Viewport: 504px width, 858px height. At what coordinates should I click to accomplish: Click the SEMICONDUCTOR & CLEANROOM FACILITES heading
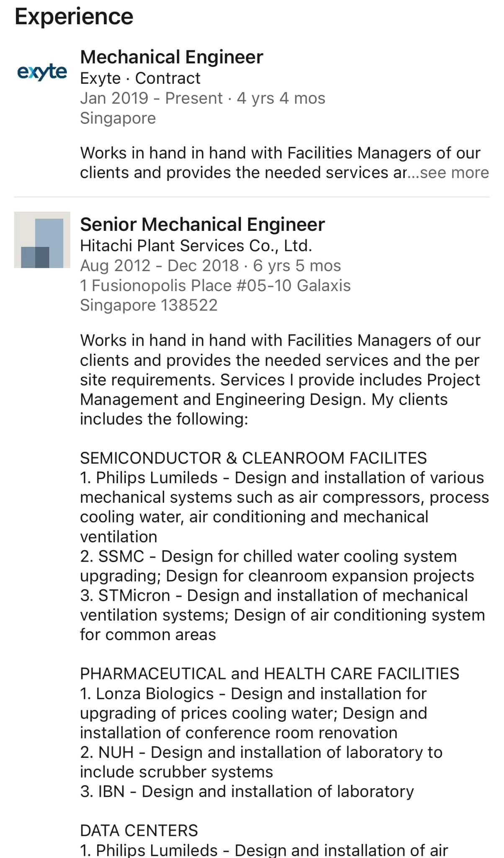(x=253, y=458)
